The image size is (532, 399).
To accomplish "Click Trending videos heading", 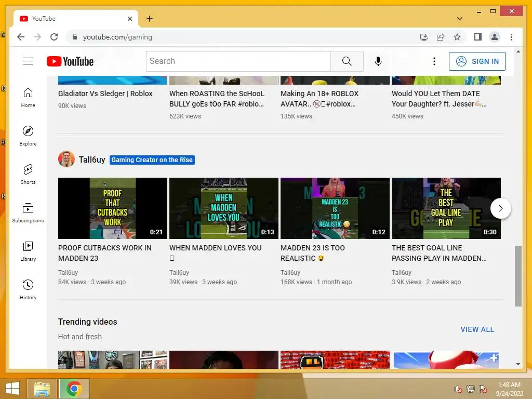I will coord(87,322).
